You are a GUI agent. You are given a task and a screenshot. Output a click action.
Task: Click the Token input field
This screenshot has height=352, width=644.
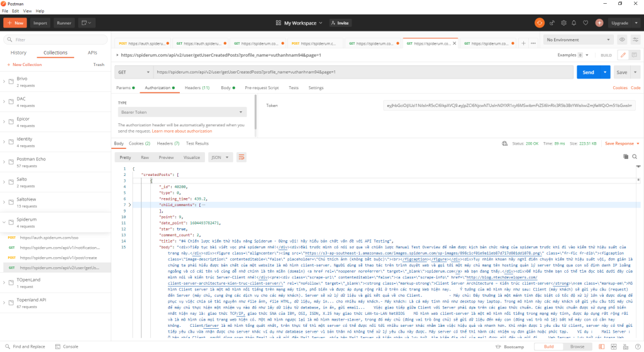tap(509, 106)
